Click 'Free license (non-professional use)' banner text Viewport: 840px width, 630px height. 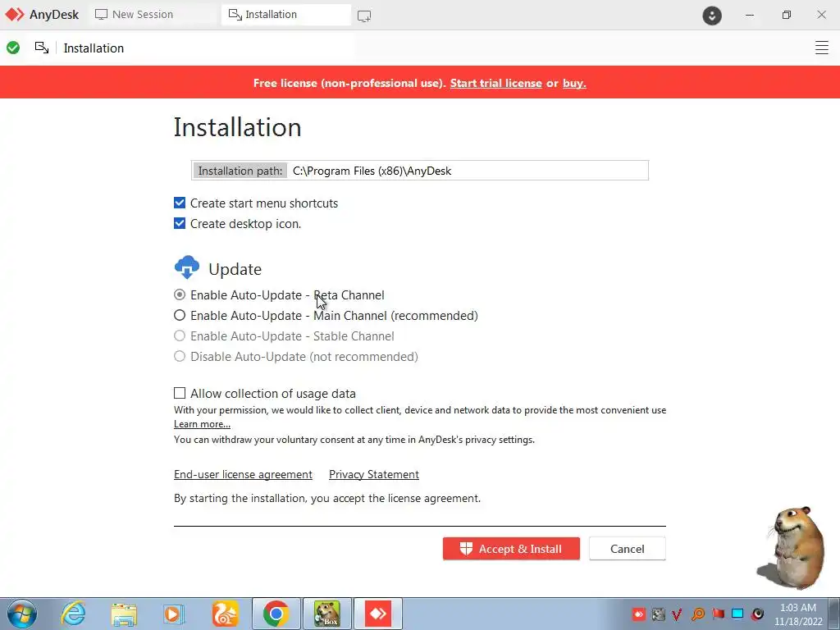pyautogui.click(x=349, y=83)
